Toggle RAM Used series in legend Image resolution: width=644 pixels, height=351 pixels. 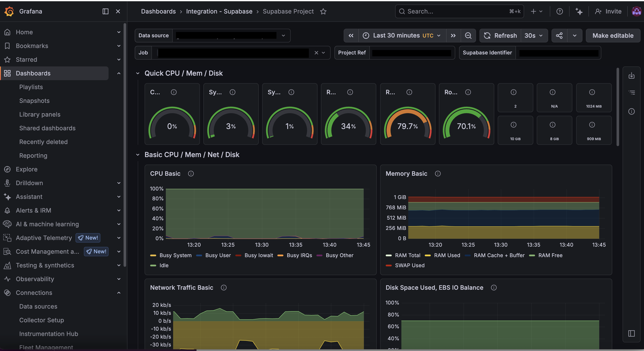pos(447,255)
